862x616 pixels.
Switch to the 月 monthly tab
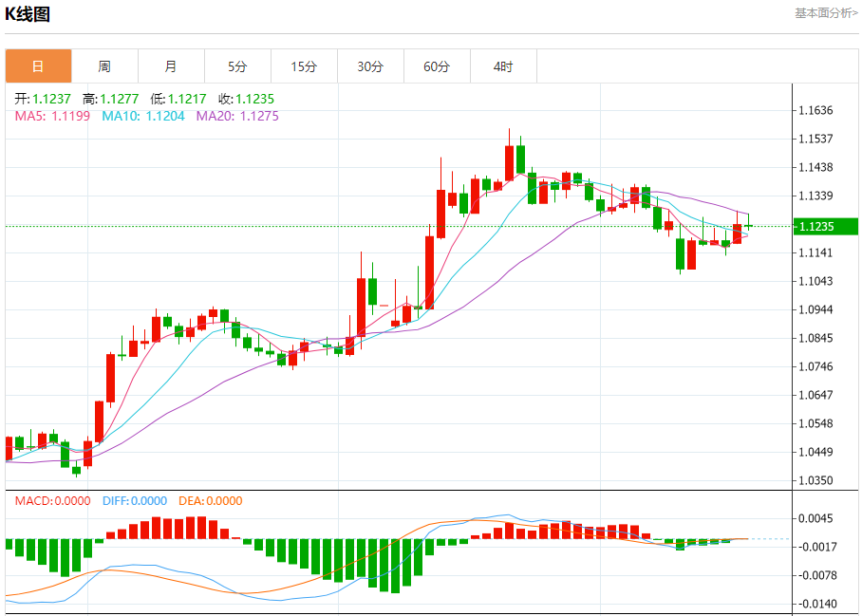pyautogui.click(x=171, y=66)
